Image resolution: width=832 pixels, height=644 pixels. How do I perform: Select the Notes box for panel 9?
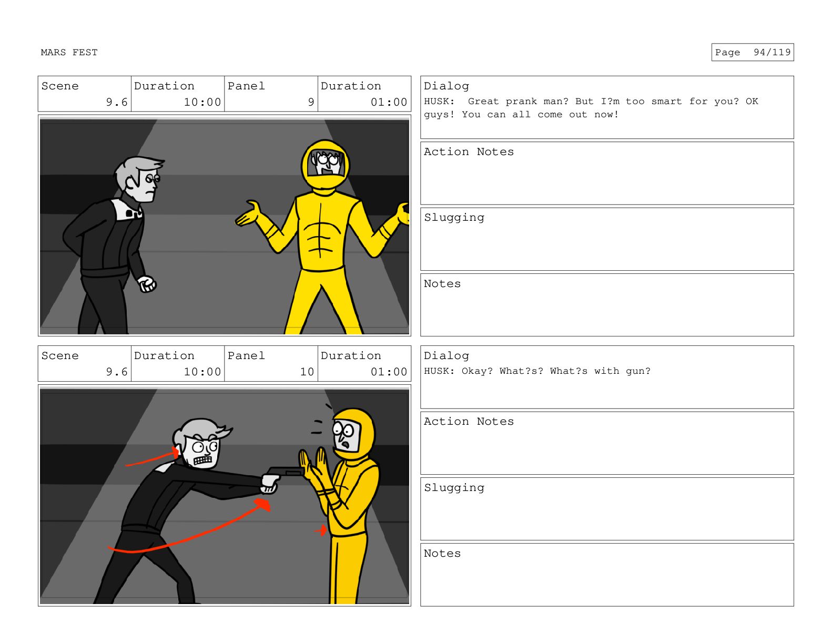tap(607, 305)
